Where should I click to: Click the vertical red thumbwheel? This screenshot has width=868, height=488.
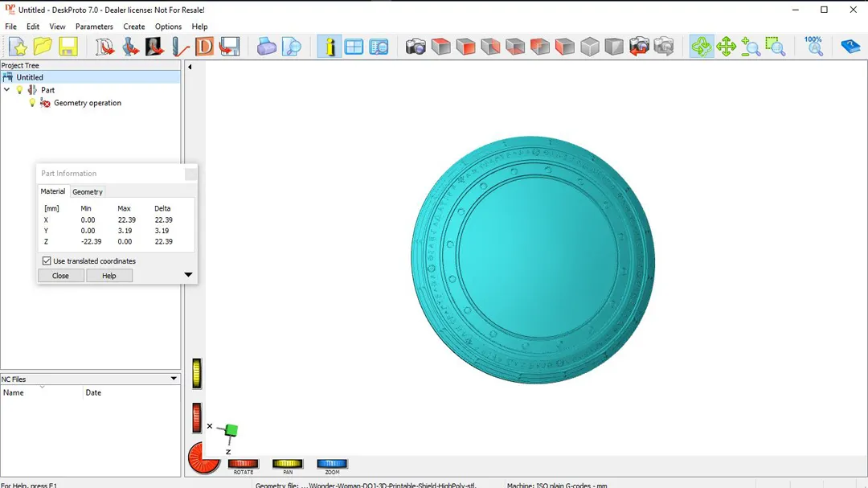click(x=197, y=417)
